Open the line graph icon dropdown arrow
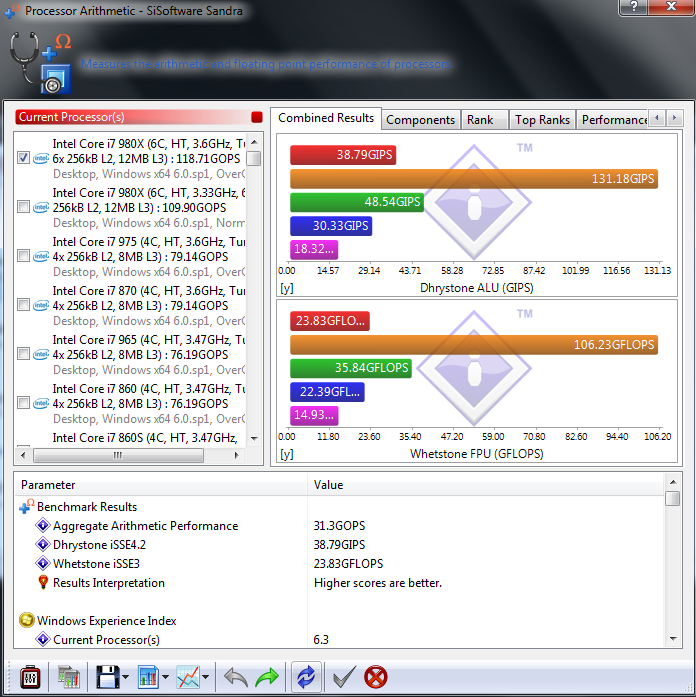This screenshot has width=696, height=697. click(x=205, y=677)
